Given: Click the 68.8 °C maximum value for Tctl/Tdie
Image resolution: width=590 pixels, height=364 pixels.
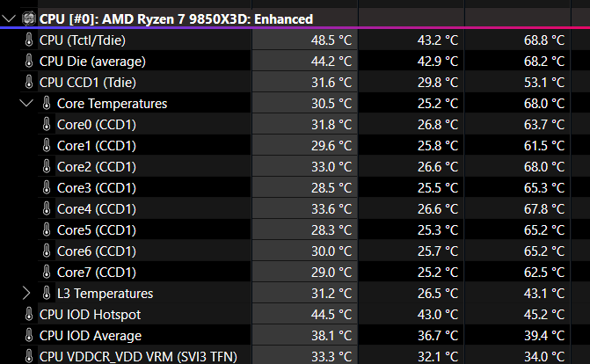Looking at the screenshot, I should coord(544,40).
